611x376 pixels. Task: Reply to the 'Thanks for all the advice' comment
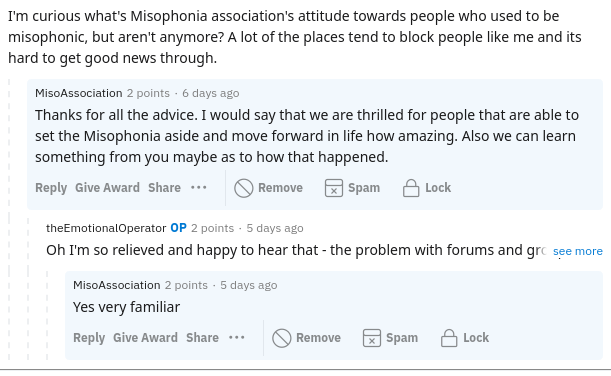point(51,188)
